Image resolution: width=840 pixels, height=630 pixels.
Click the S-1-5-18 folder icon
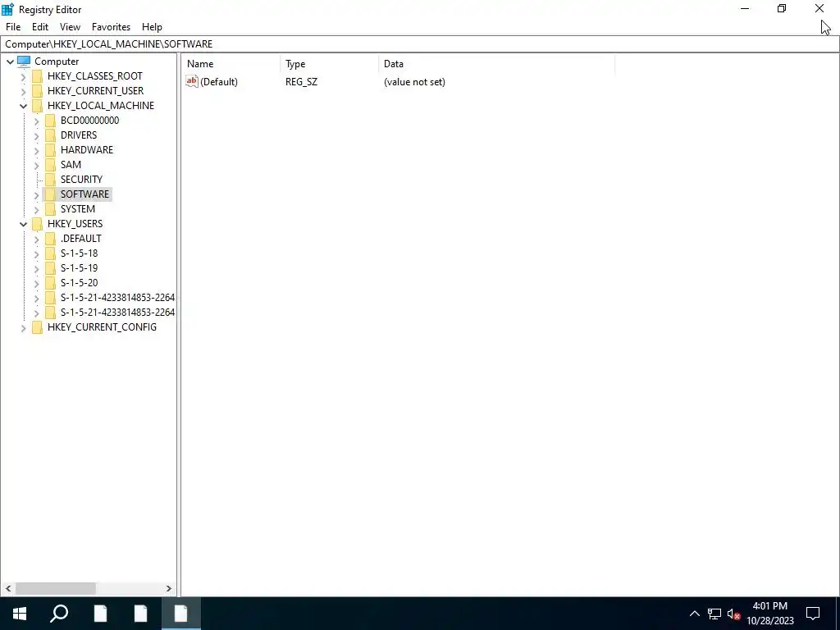[50, 253]
